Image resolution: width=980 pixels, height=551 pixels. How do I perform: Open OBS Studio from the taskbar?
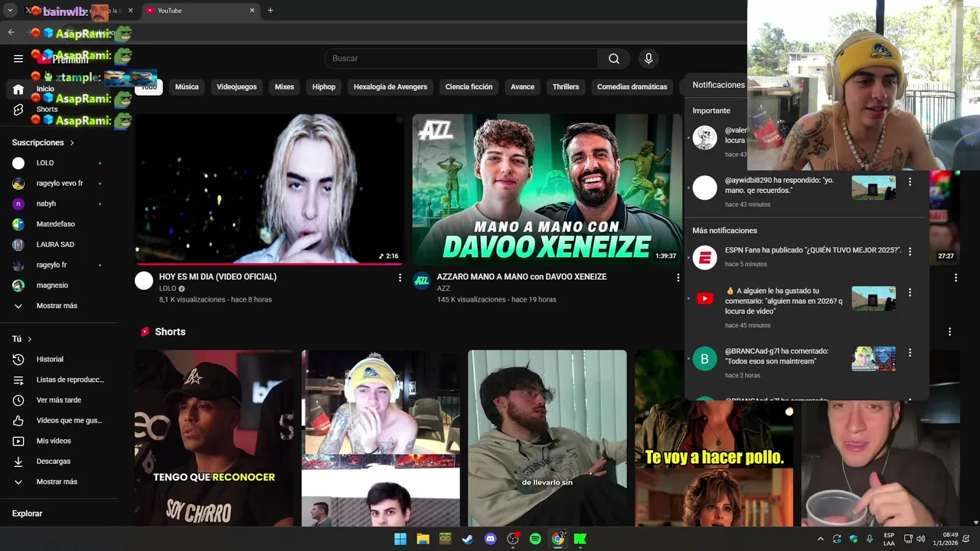pos(513,539)
